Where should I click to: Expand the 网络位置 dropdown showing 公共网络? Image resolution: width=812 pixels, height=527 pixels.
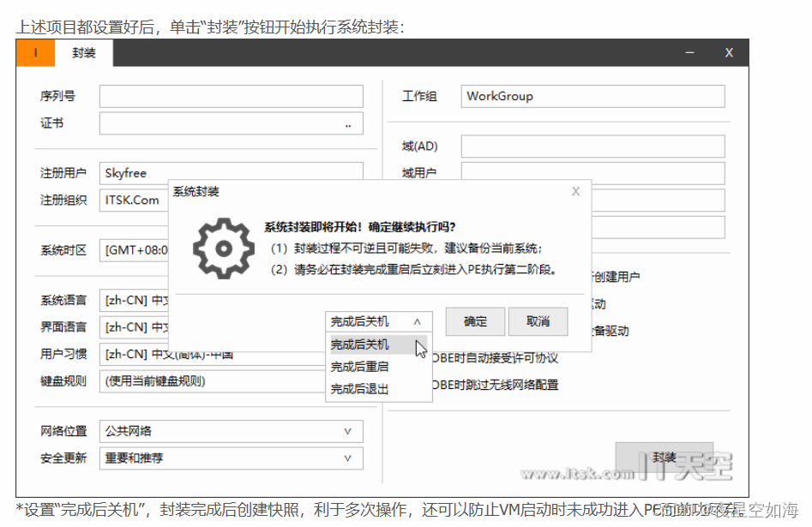231,431
